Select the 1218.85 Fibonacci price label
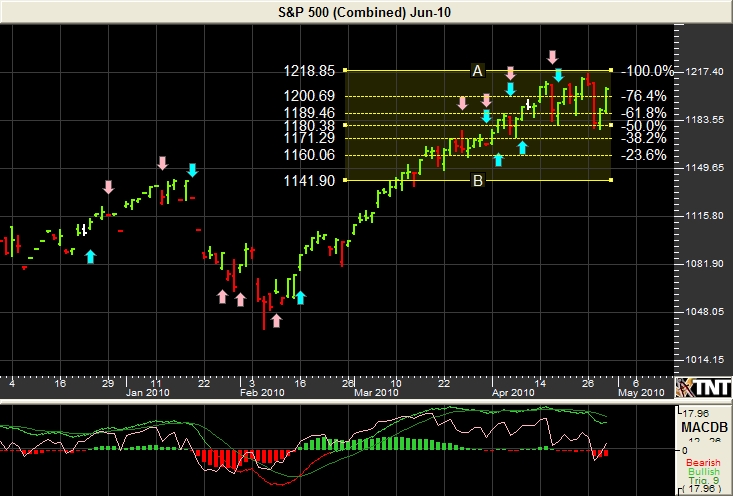This screenshot has height=496, width=733. coord(309,71)
